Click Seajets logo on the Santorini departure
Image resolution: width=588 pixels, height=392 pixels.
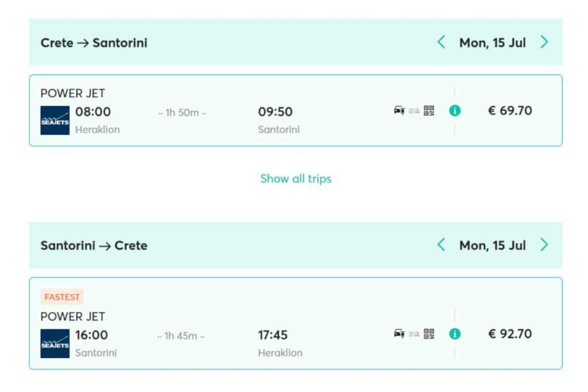55,343
